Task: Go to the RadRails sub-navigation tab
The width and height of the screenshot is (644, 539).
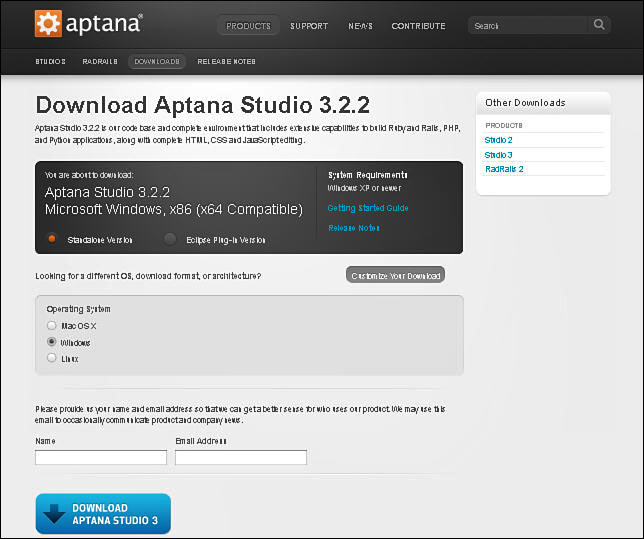Action: 100,61
